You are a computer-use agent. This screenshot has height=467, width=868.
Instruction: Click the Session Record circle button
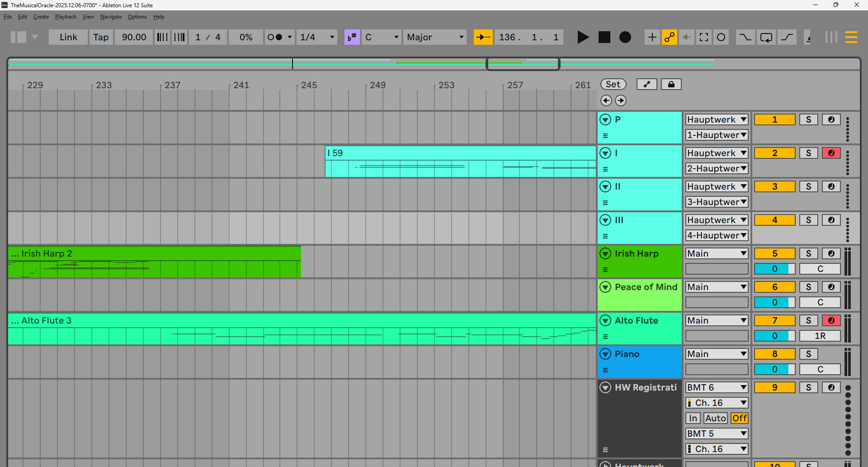point(721,37)
